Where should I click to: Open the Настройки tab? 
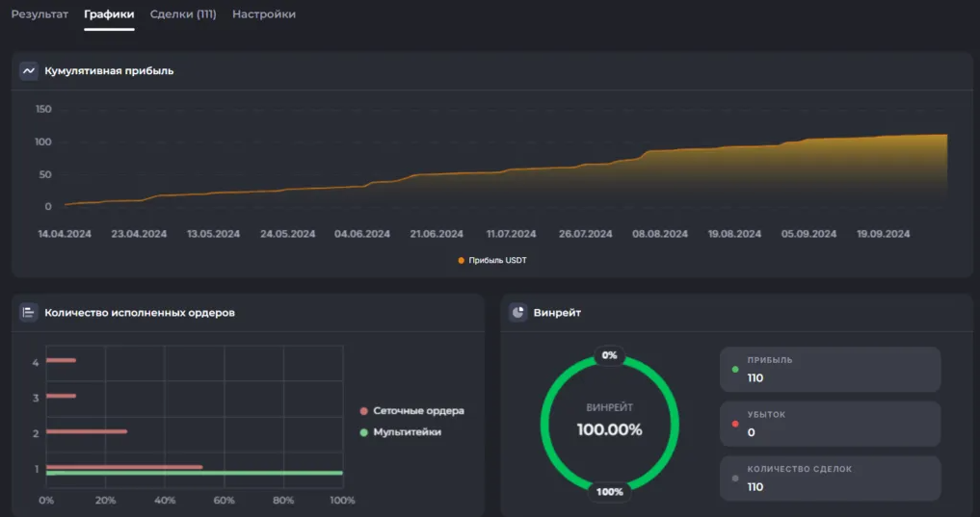click(264, 13)
